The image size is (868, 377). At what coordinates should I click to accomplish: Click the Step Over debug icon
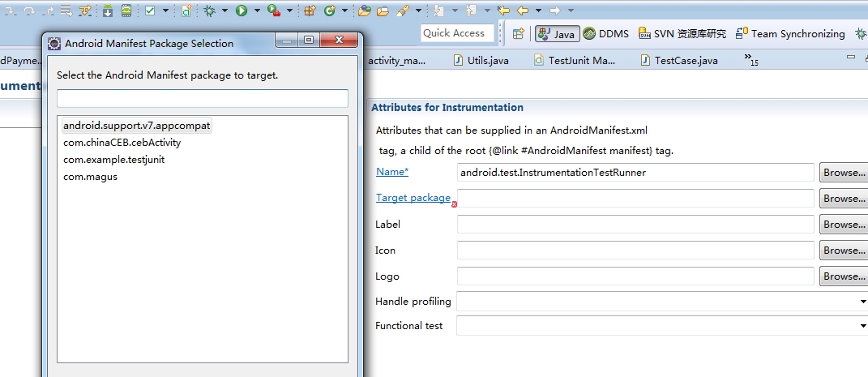(30, 10)
